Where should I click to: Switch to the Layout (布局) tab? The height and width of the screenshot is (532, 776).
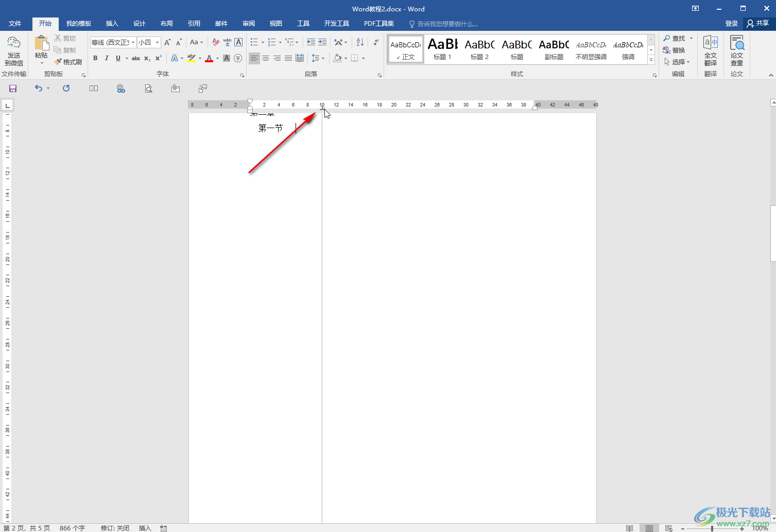click(x=166, y=24)
